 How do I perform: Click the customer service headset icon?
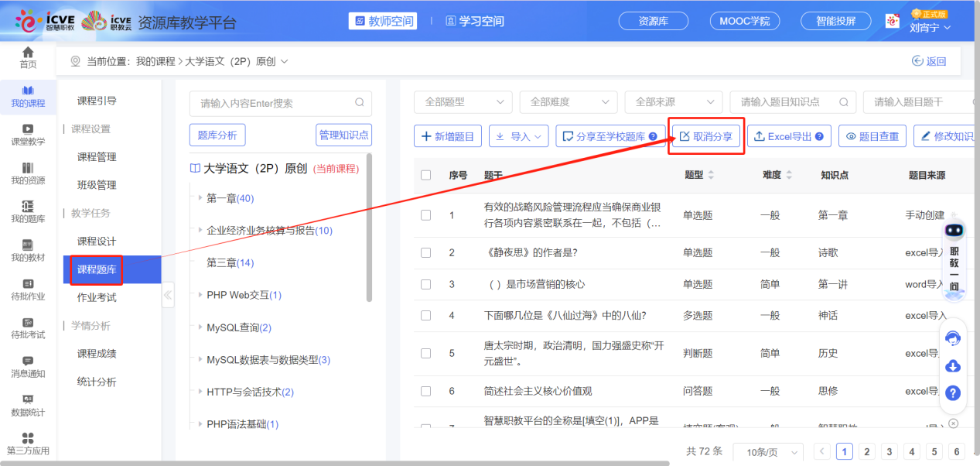(x=953, y=338)
